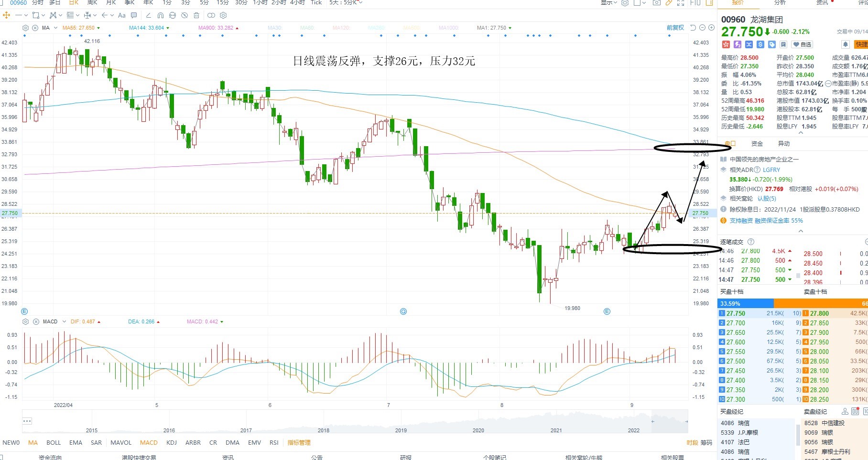Click timeline navigator three-dot handle
This screenshot has width=868, height=460.
click(x=27, y=421)
